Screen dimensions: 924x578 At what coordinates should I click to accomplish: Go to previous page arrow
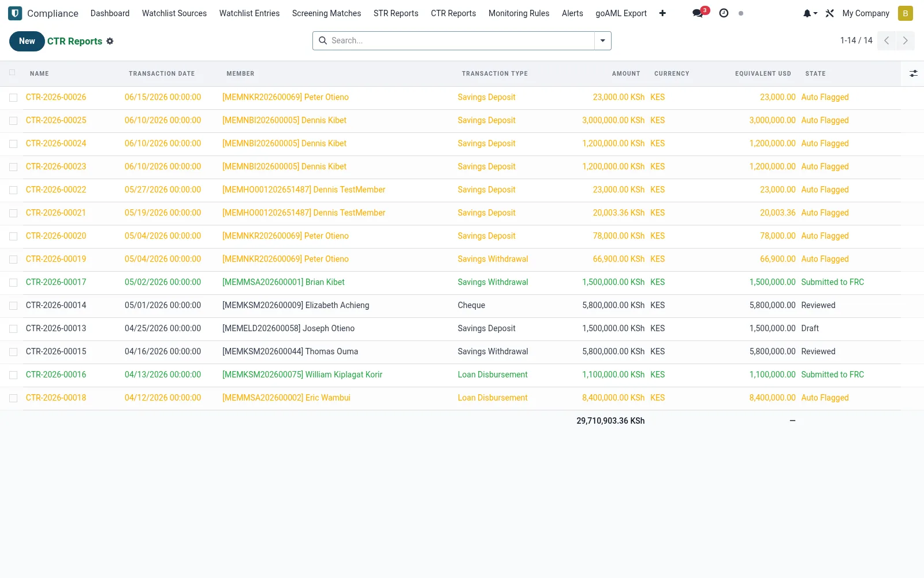[886, 40]
